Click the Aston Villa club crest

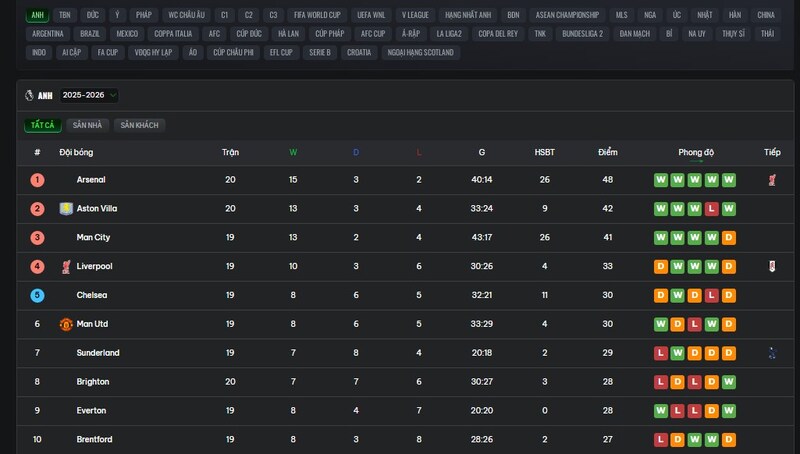point(66,209)
